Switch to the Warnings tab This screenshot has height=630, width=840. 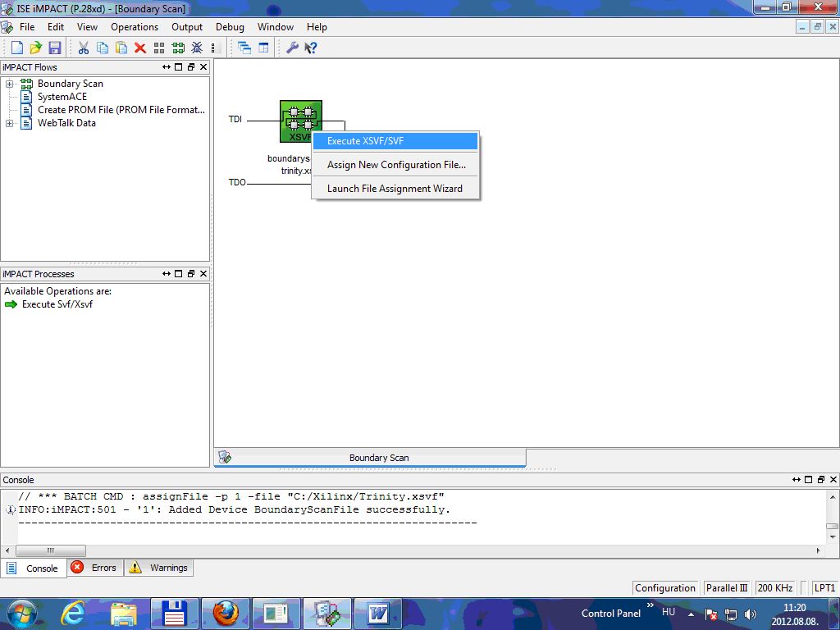coord(159,568)
